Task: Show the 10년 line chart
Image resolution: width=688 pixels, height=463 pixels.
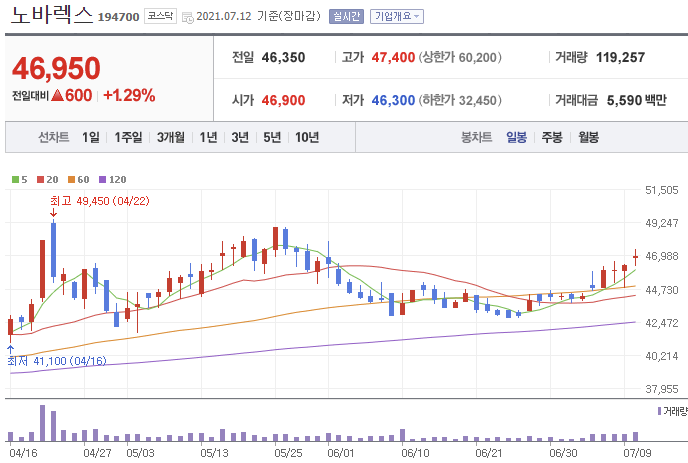Action: click(x=307, y=137)
